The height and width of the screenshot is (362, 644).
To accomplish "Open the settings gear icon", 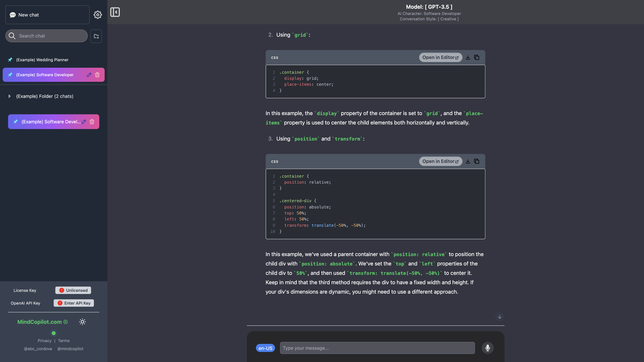I will (97, 15).
